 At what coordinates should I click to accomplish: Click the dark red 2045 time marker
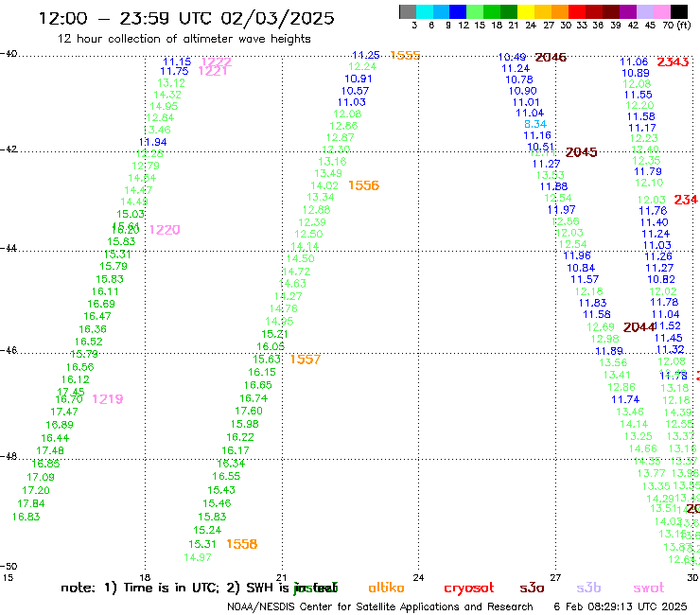tap(581, 152)
